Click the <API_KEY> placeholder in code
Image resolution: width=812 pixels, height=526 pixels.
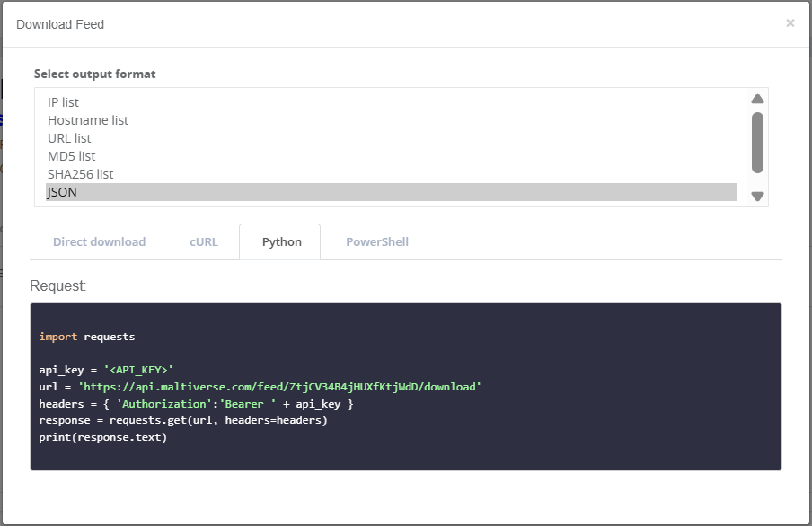pos(138,370)
